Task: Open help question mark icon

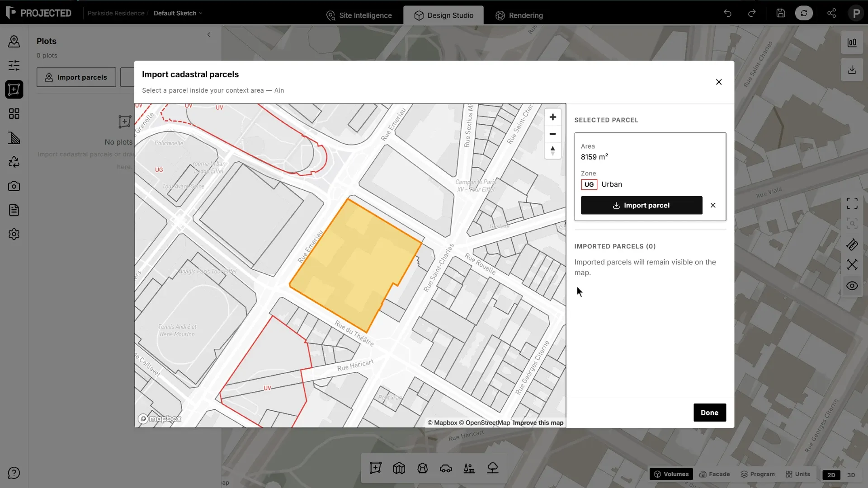Action: click(14, 473)
